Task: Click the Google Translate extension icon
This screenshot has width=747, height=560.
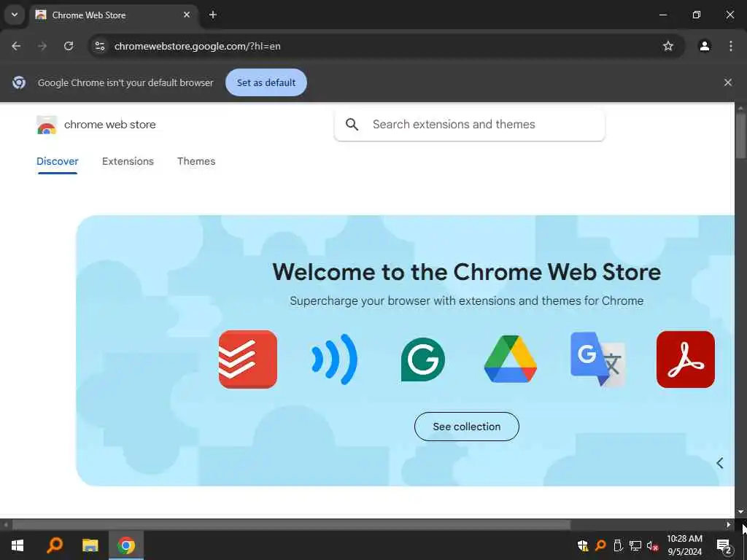Action: pyautogui.click(x=598, y=359)
